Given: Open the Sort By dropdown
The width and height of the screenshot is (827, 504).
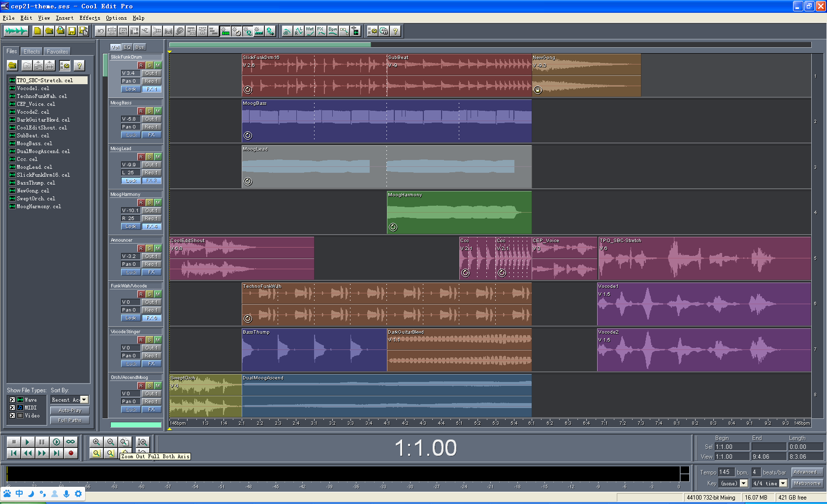Looking at the screenshot, I should point(82,399).
